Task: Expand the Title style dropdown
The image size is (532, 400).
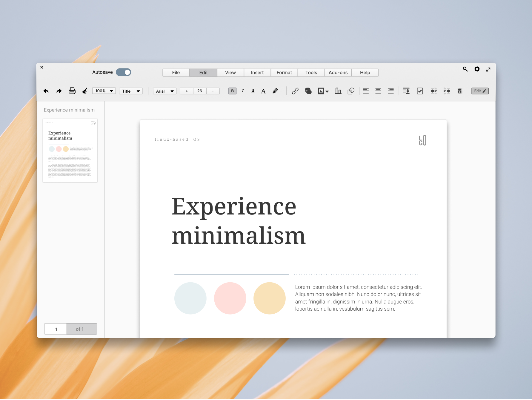Action: [131, 91]
